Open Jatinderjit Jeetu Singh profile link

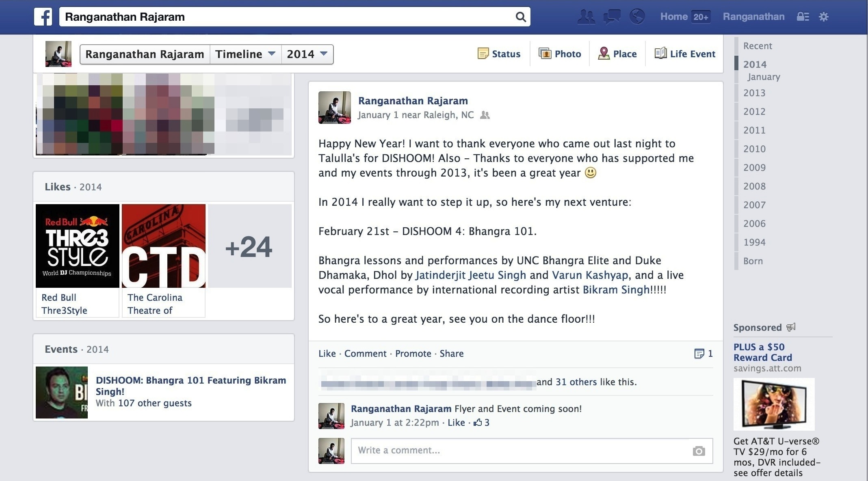tap(470, 275)
